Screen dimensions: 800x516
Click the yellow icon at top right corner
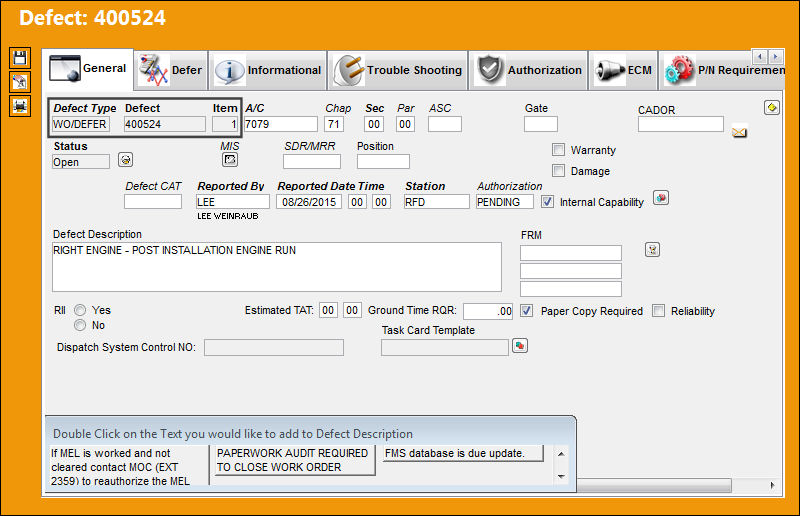[771, 107]
